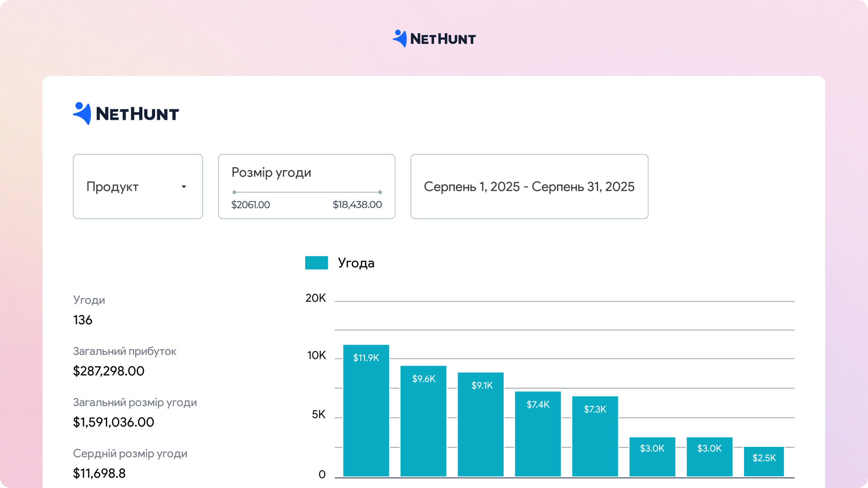The width and height of the screenshot is (868, 488).
Task: Click the Продукт dropdown arrow
Action: pyautogui.click(x=184, y=187)
